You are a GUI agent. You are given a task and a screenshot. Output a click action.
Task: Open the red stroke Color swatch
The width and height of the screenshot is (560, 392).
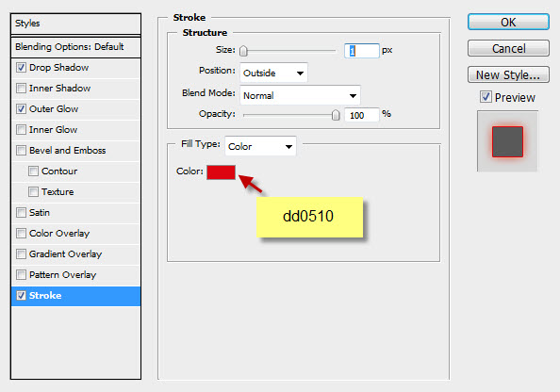tap(221, 172)
